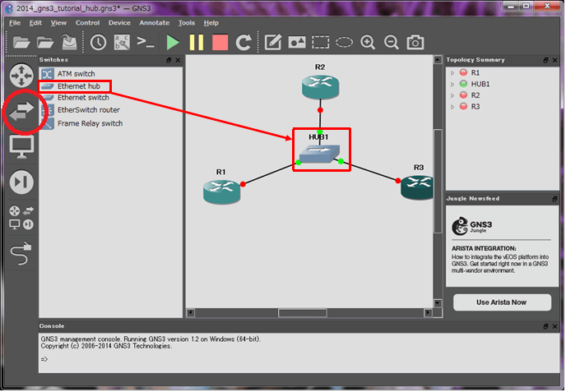
Task: Select R1 row in Topology Summary
Action: [x=503, y=73]
